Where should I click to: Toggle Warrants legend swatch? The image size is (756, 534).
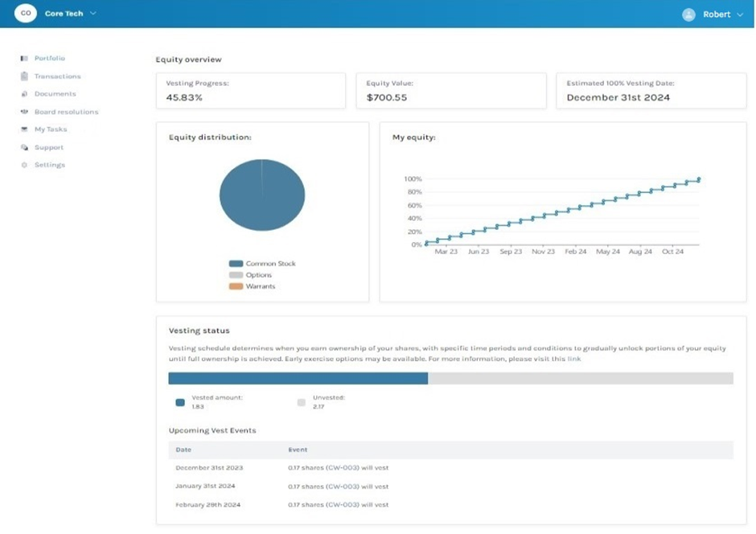pyautogui.click(x=236, y=286)
